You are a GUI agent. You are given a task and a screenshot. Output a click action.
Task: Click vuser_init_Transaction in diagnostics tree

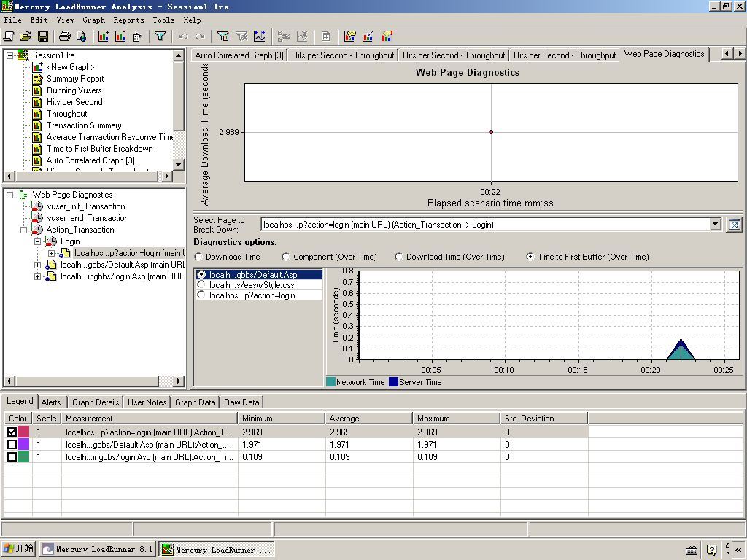[x=86, y=206]
